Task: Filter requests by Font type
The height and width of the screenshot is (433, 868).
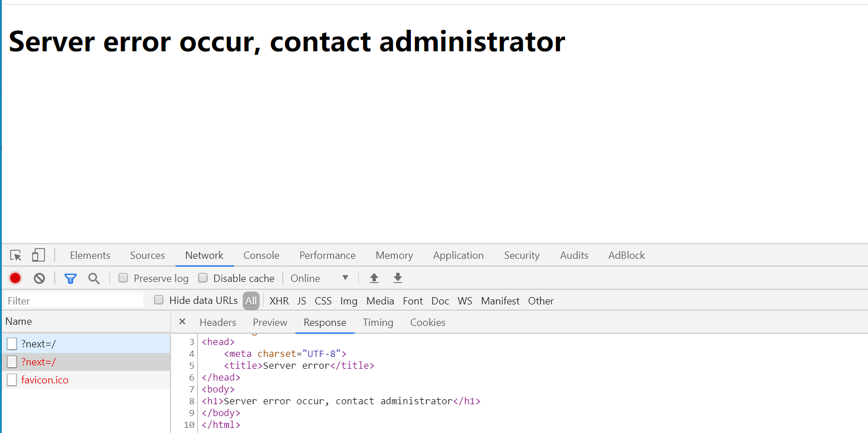Action: point(413,301)
